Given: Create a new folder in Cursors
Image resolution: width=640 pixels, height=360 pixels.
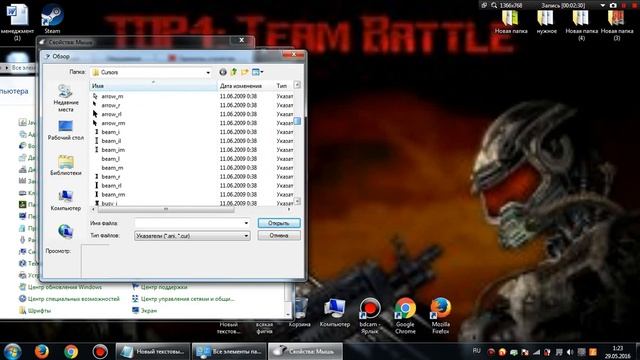Looking at the screenshot, I should tap(245, 72).
